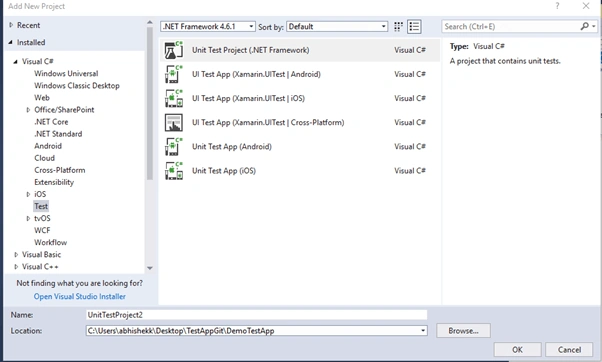This screenshot has width=602, height=362.
Task: Click the UI Test App Cross-Platform template icon
Action: coord(174,122)
